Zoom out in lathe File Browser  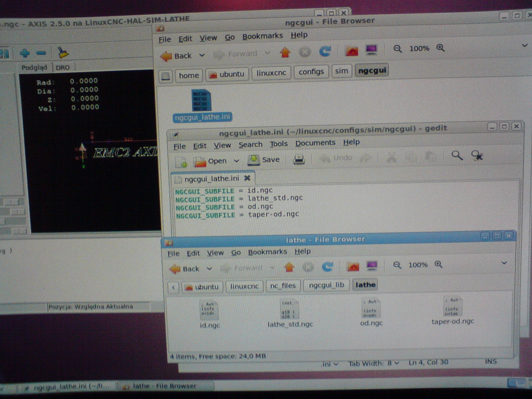tap(397, 265)
